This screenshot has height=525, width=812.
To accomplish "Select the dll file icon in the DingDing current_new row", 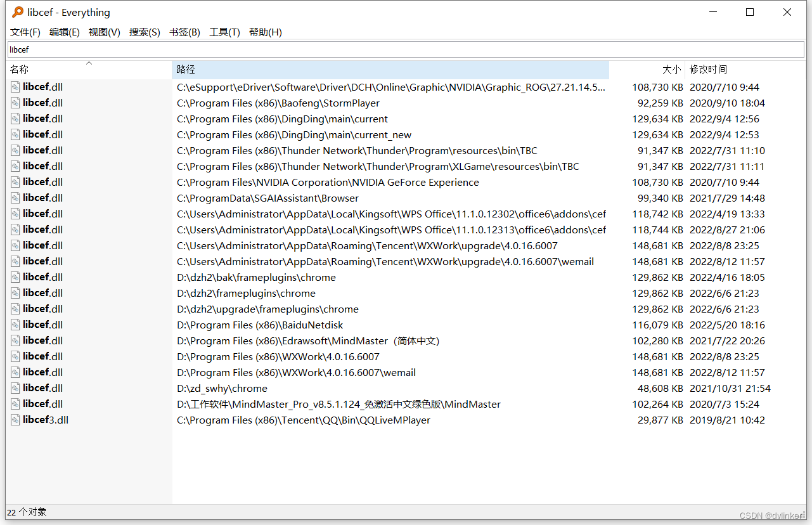I will 15,134.
